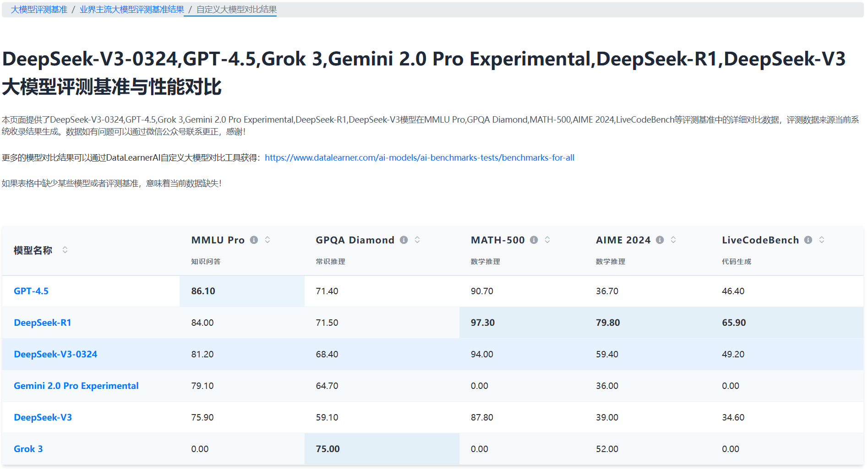Click the page title heading
868x469 pixels.
tap(424, 73)
